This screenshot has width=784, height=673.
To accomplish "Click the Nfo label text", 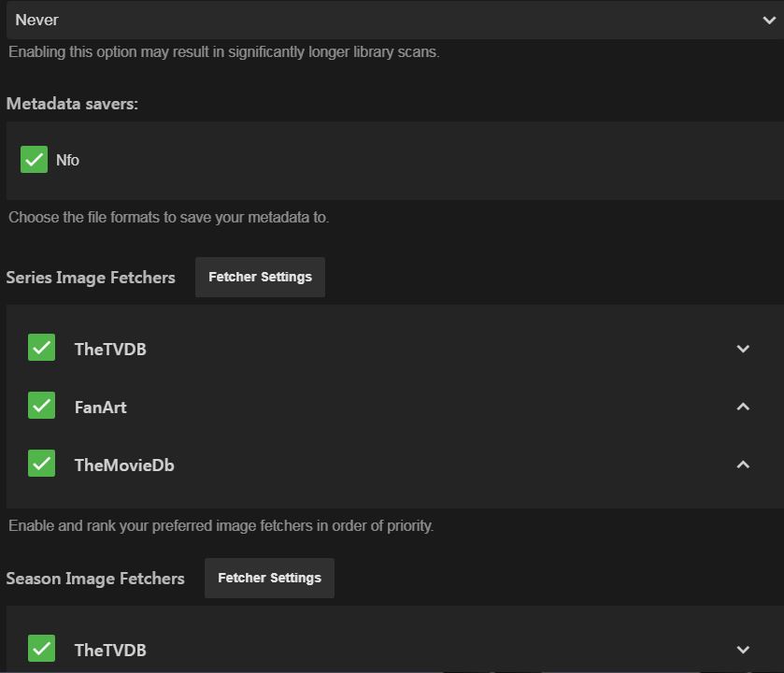I will click(x=67, y=161).
